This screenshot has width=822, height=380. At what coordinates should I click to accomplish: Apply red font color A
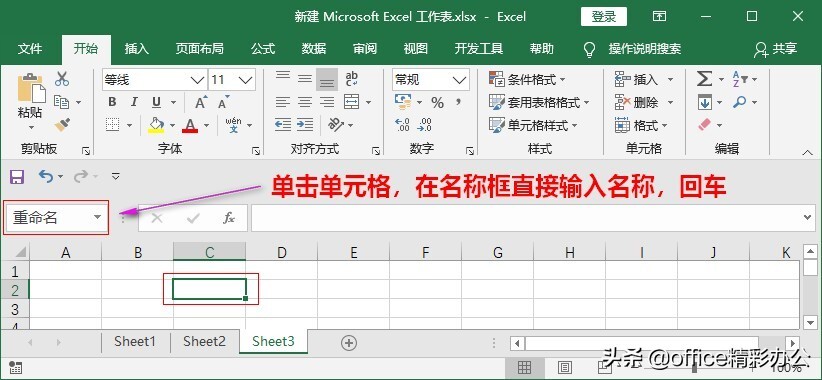point(190,125)
